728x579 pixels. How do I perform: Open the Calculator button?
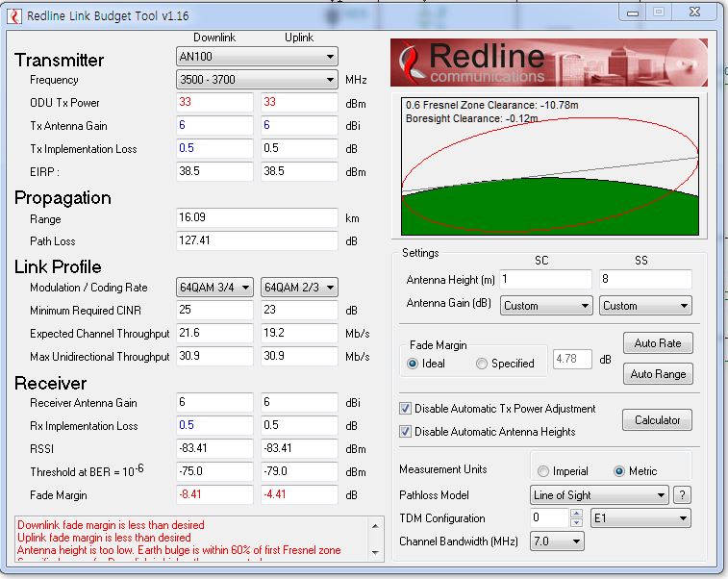click(x=658, y=420)
